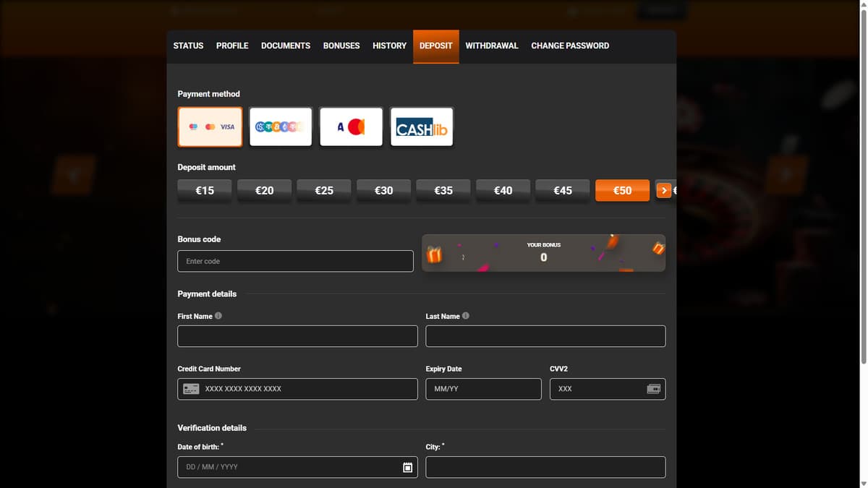Click the Bonus code entry field
Screen dimensions: 868x488
point(295,261)
